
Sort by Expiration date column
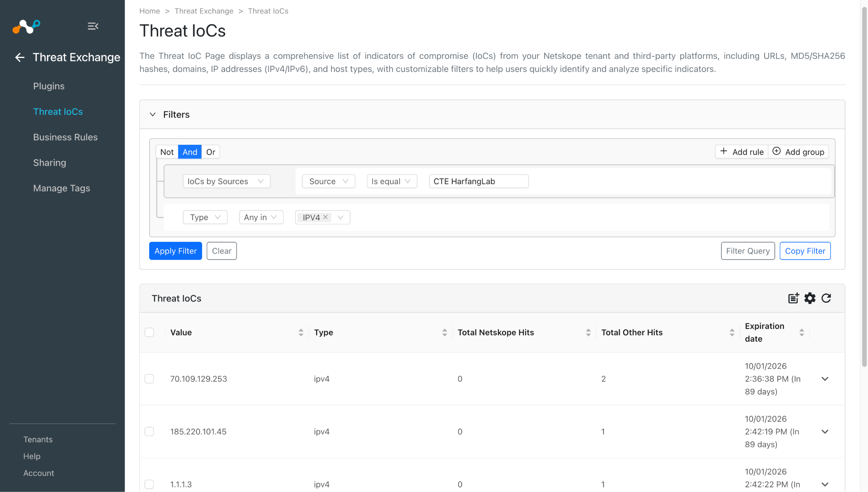coord(801,332)
